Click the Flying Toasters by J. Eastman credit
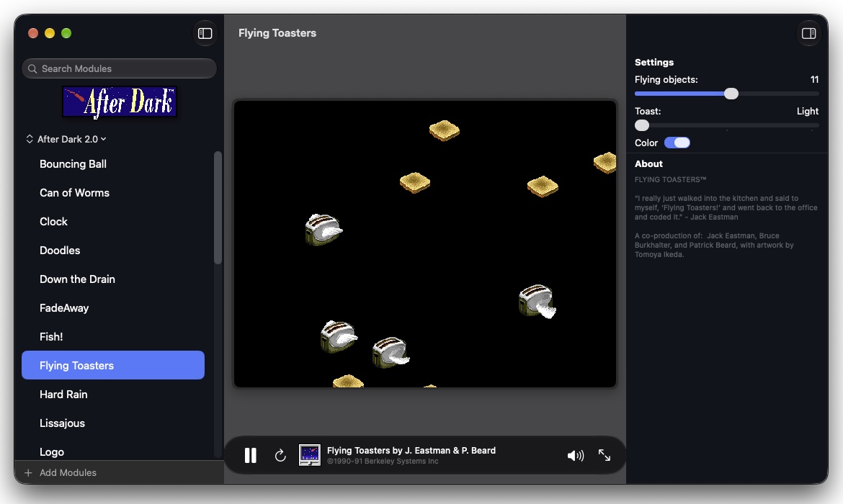The width and height of the screenshot is (843, 504). [x=411, y=450]
